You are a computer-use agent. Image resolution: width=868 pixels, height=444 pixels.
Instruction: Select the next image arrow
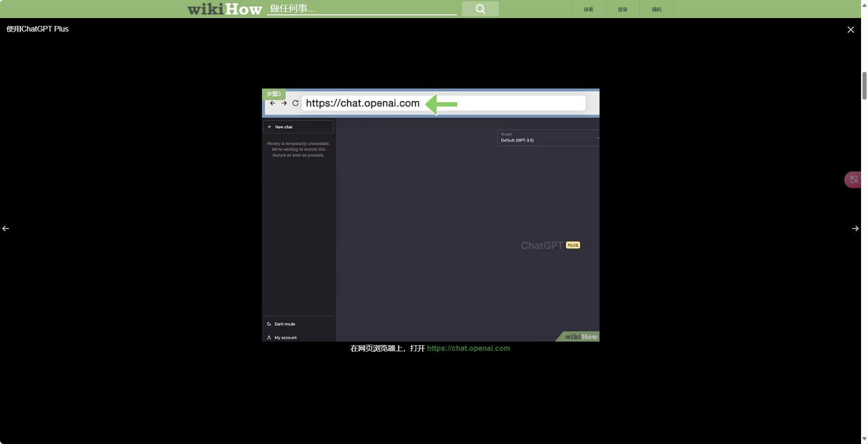(x=855, y=228)
